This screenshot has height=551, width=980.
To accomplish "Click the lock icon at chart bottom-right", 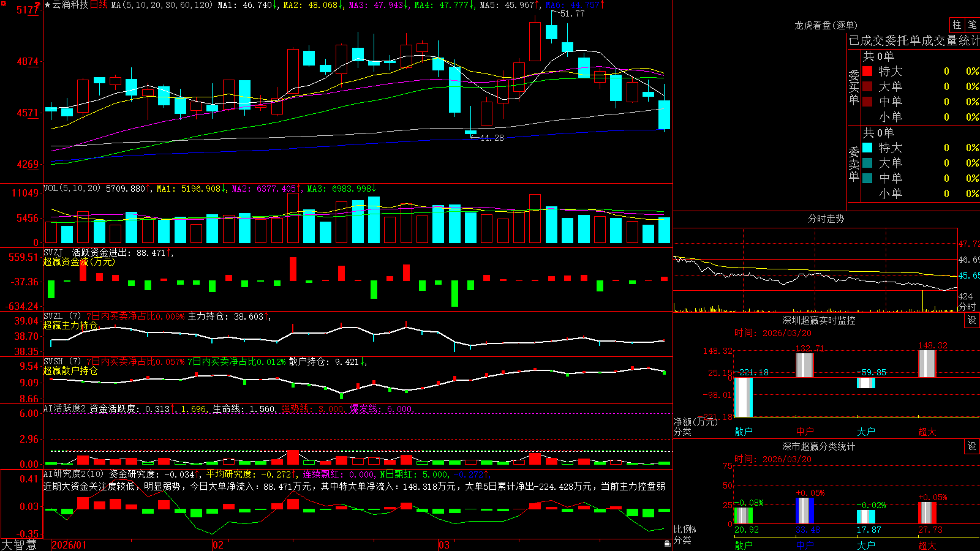I will (x=667, y=543).
